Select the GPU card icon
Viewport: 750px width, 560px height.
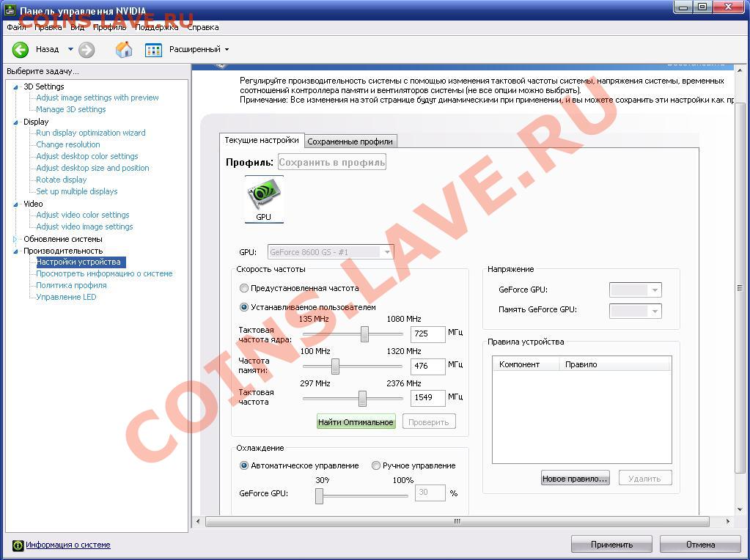point(264,199)
